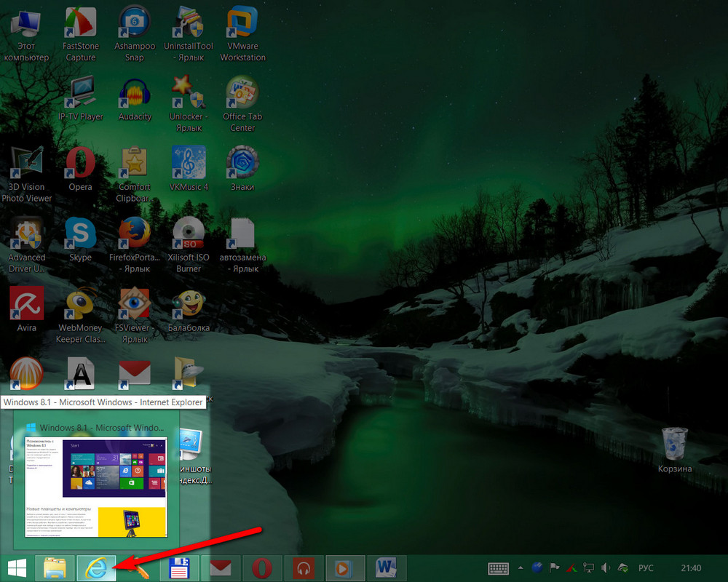
Task: Change input language РУС indicator
Action: click(646, 568)
